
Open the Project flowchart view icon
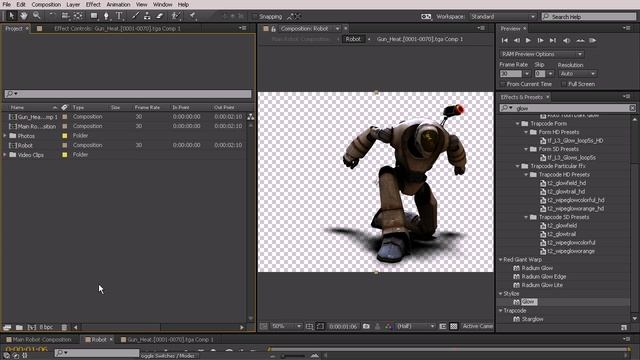tap(250, 117)
